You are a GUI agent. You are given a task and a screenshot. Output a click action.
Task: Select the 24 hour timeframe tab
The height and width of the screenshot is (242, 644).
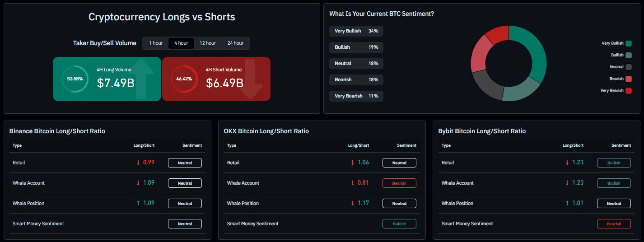[x=235, y=43]
